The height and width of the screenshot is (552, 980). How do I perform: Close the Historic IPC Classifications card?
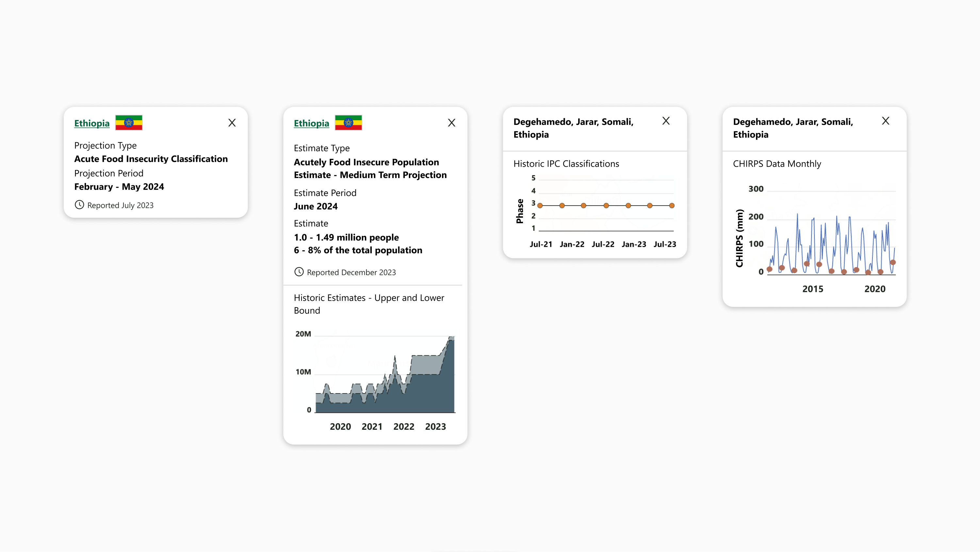point(666,121)
